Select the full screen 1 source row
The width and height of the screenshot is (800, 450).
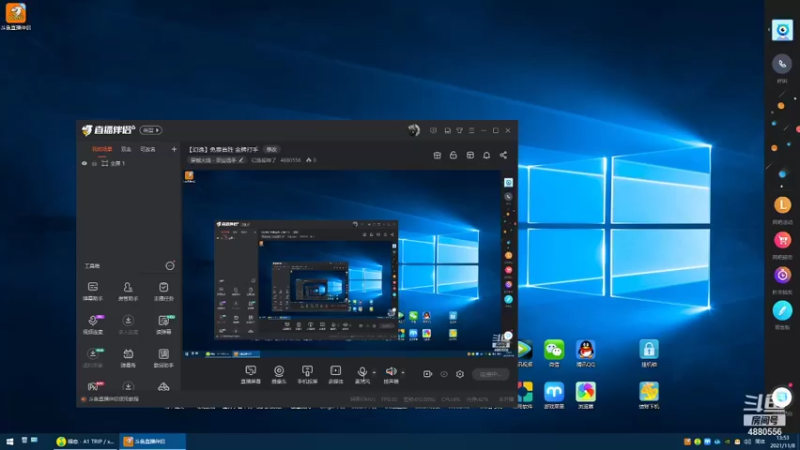[129, 163]
